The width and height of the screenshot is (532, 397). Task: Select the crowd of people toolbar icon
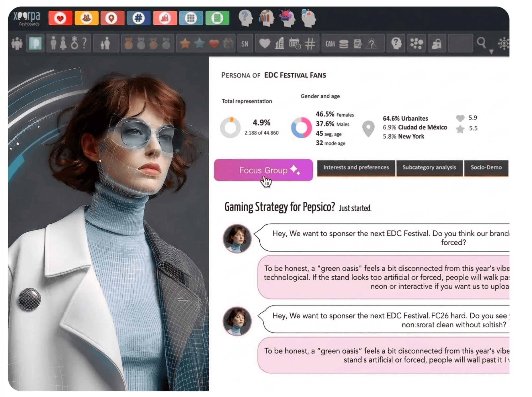[17, 44]
